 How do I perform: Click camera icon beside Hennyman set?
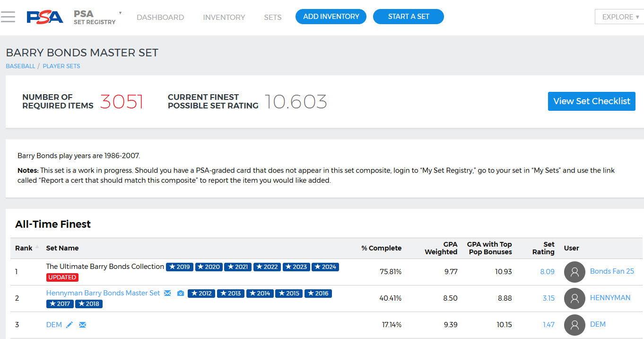(x=180, y=294)
